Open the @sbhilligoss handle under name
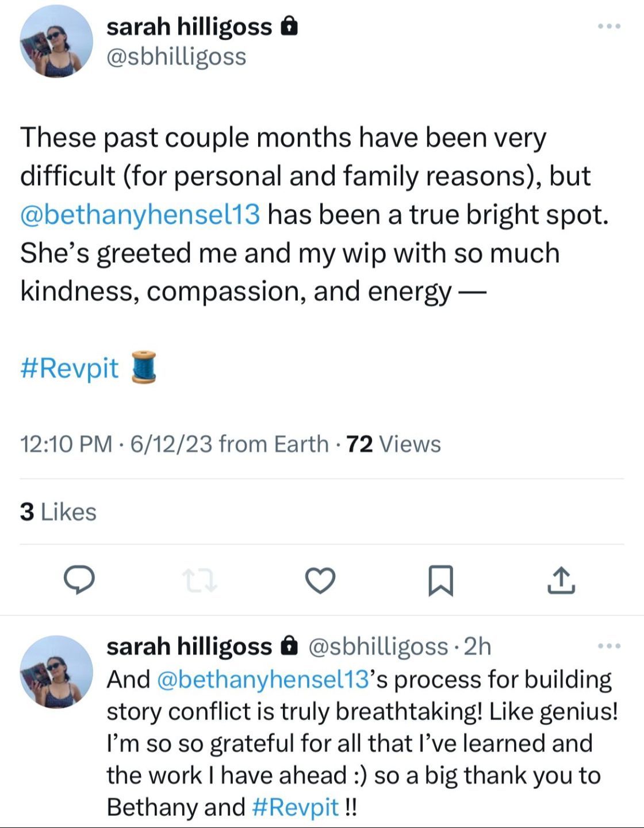This screenshot has width=644, height=828. coord(177,56)
